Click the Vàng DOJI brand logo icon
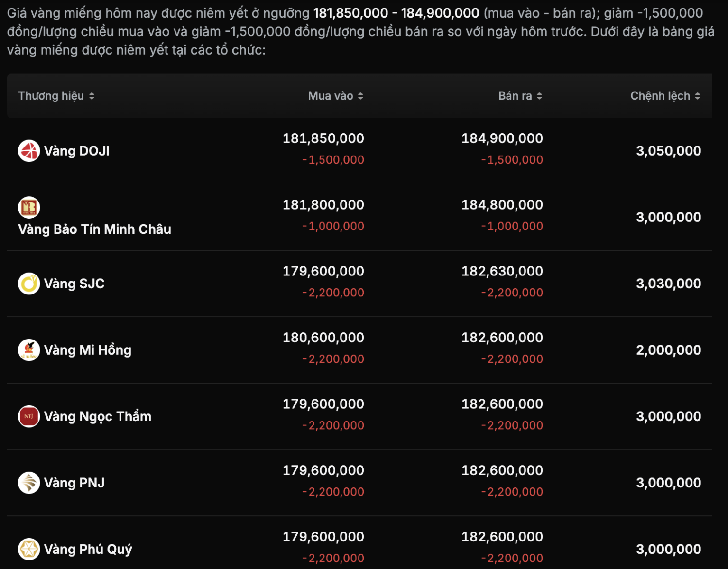Screen dimensions: 728x569 coord(29,151)
